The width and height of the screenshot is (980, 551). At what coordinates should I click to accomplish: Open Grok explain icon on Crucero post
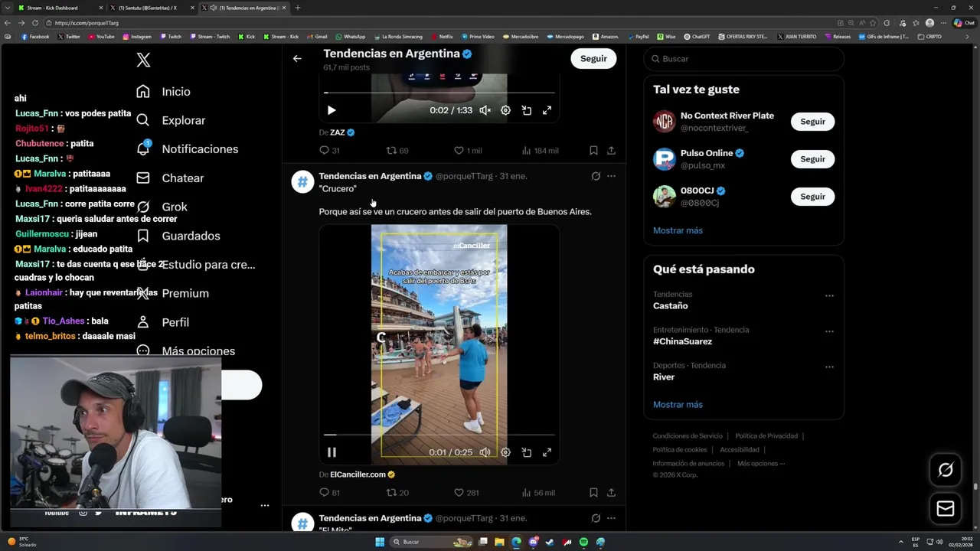[x=596, y=176]
